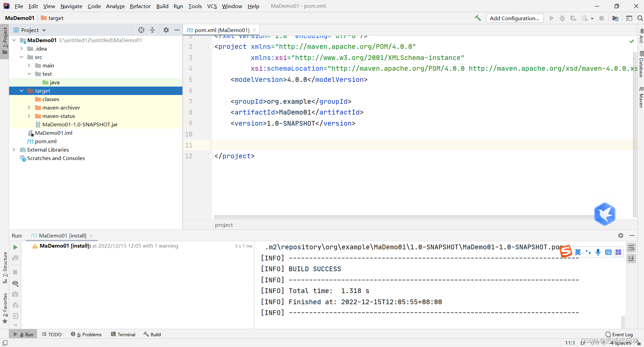Viewport: 644px width, 347px height.
Task: Open the Ant tool window sidebar tab
Action: (x=641, y=36)
